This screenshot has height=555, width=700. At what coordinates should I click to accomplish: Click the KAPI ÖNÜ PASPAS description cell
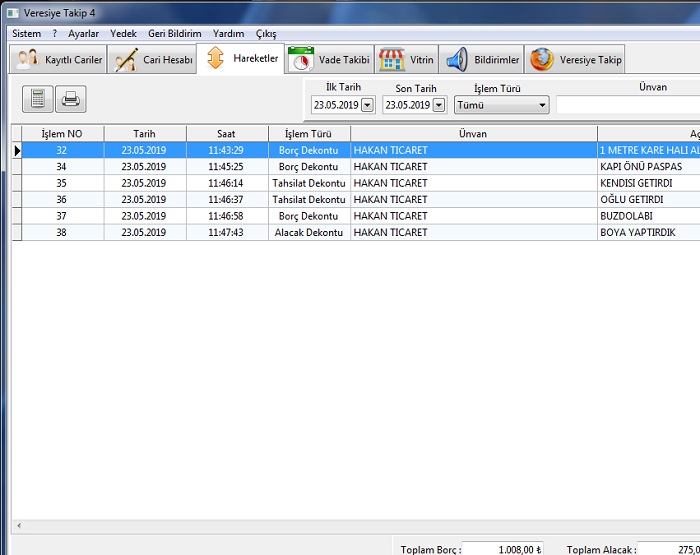pyautogui.click(x=649, y=167)
